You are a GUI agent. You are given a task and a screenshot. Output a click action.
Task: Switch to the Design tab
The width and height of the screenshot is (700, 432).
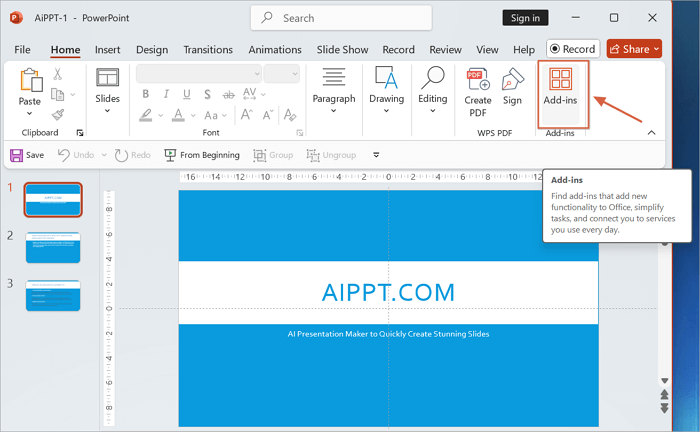click(152, 50)
